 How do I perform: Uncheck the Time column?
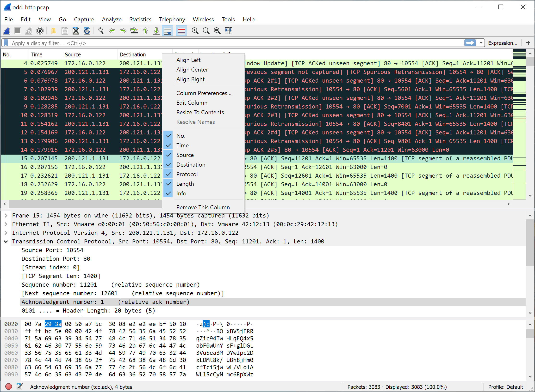point(168,145)
